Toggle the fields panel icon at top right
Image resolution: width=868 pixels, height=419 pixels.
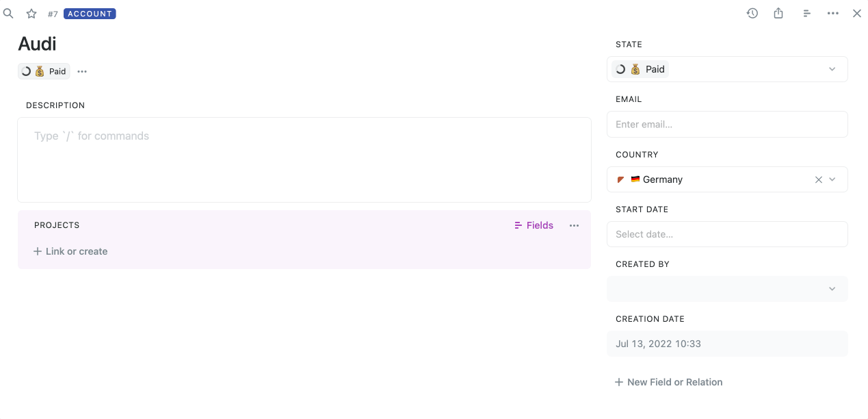click(x=806, y=13)
